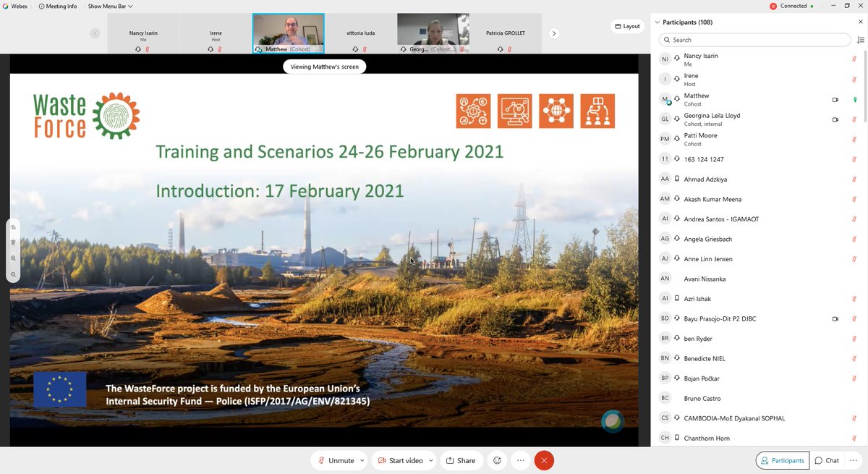Click Bayu Prasojo's camera icon
This screenshot has height=474, width=868.
point(835,318)
